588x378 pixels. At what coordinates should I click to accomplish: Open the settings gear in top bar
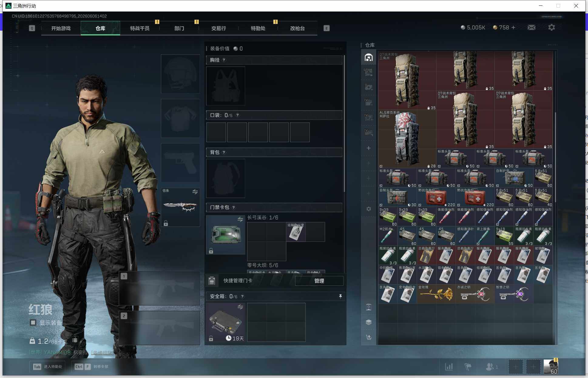tap(552, 28)
